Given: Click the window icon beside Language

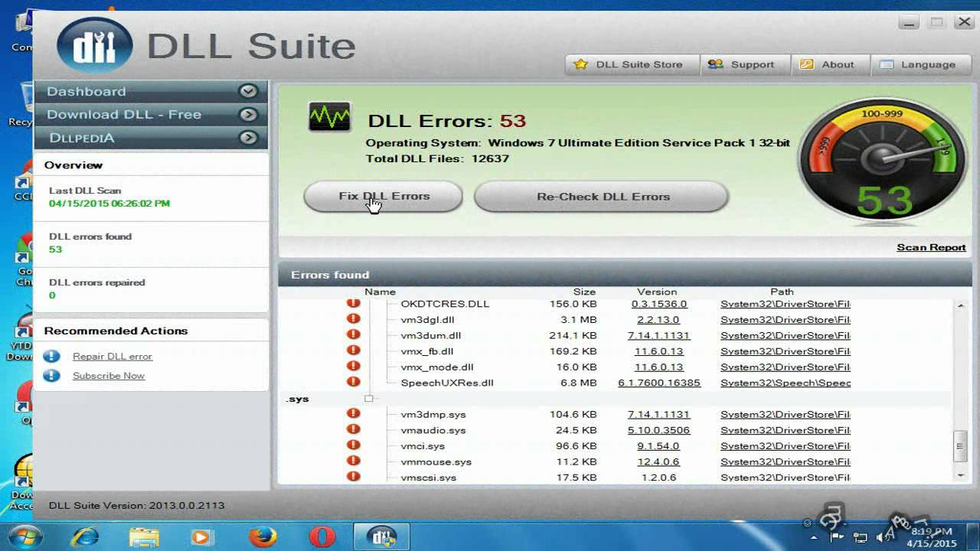Looking at the screenshot, I should click(887, 65).
